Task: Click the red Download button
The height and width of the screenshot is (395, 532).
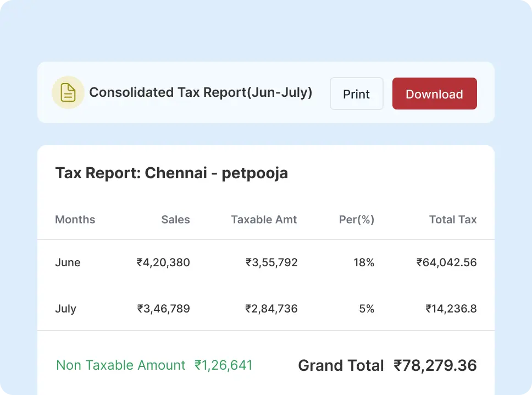Action: (x=434, y=94)
